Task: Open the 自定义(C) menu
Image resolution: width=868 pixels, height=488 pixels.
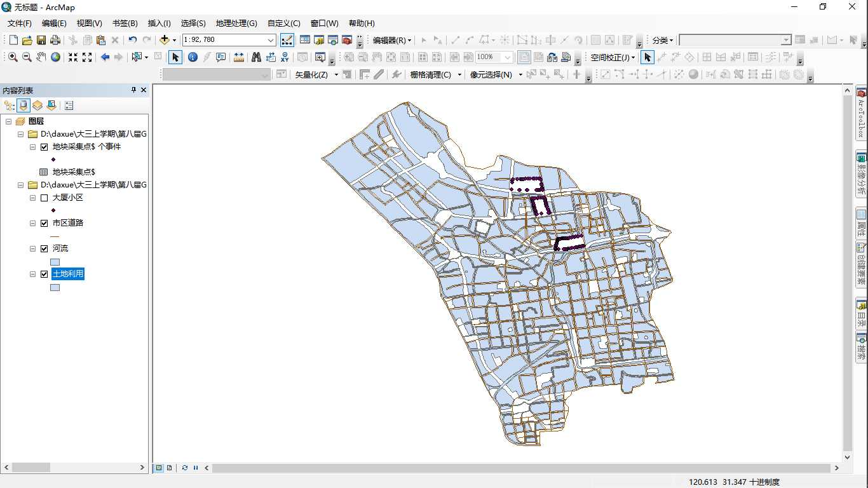Action: pos(283,24)
